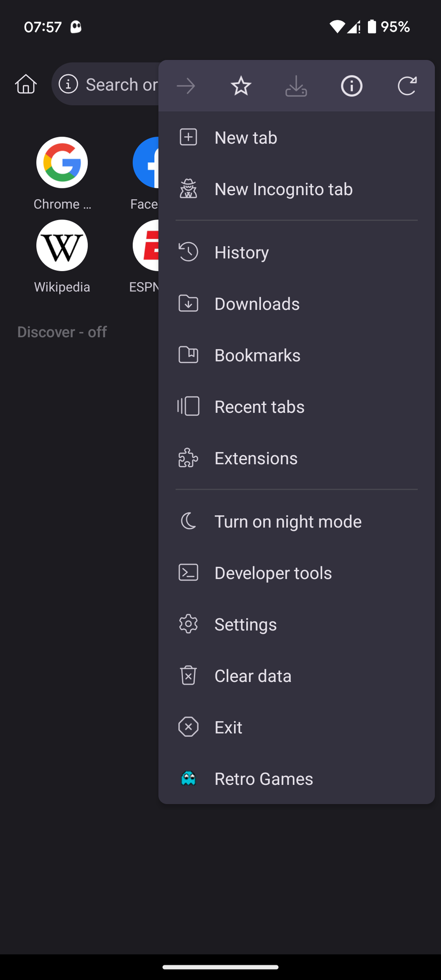The width and height of the screenshot is (441, 980).
Task: Bookmark this page with the star icon
Action: click(x=241, y=86)
